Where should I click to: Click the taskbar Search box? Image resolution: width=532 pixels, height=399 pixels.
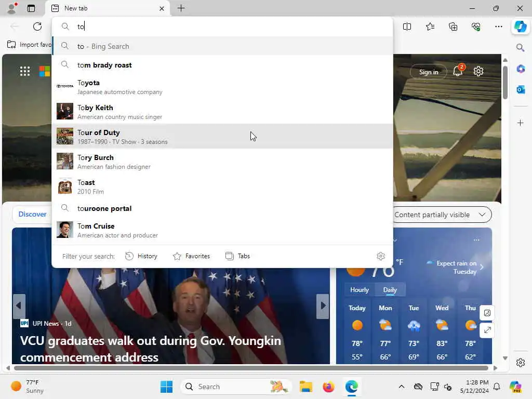[x=236, y=387]
